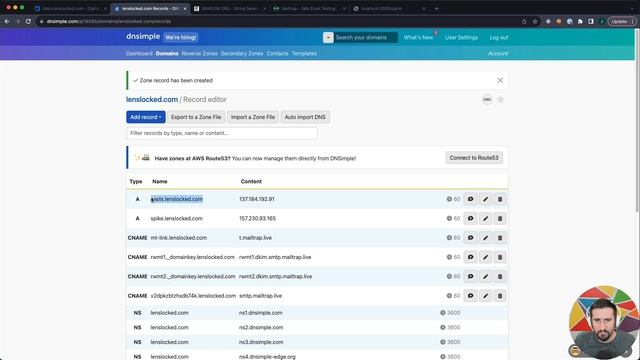Bookmark this page with star icon

point(535,21)
